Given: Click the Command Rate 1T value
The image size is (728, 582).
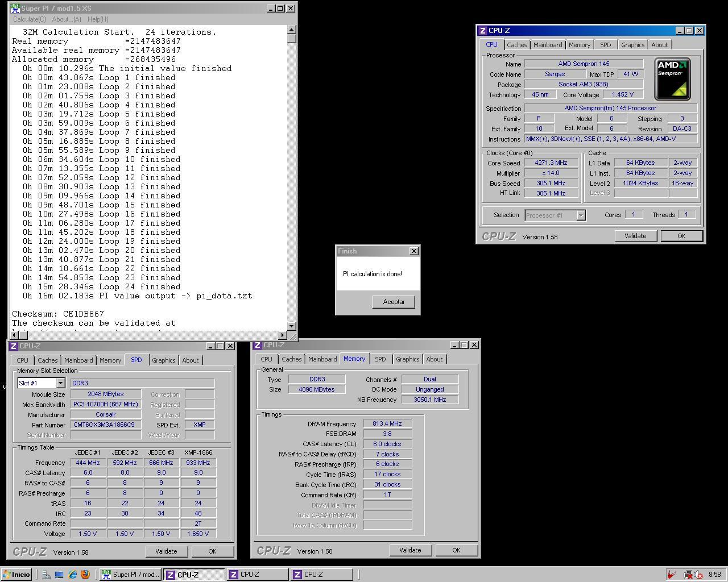Looking at the screenshot, I should (x=387, y=495).
